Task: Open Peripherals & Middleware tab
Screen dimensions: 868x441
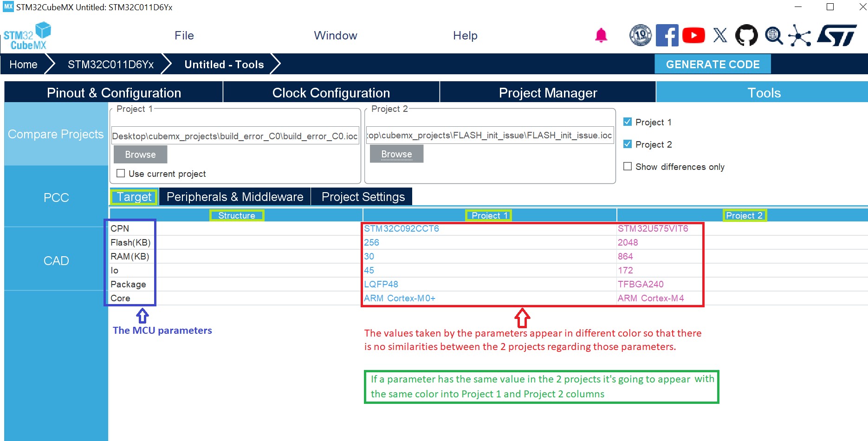Action: point(235,197)
